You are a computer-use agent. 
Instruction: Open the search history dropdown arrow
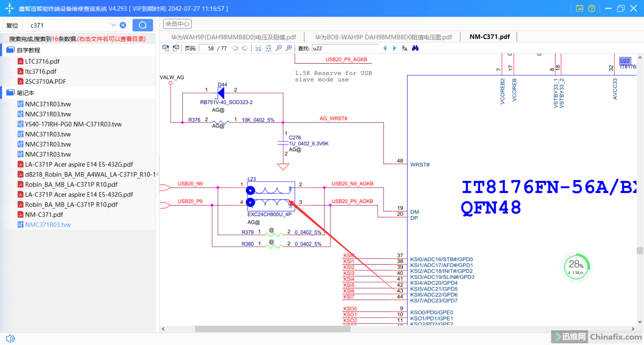coord(113,25)
